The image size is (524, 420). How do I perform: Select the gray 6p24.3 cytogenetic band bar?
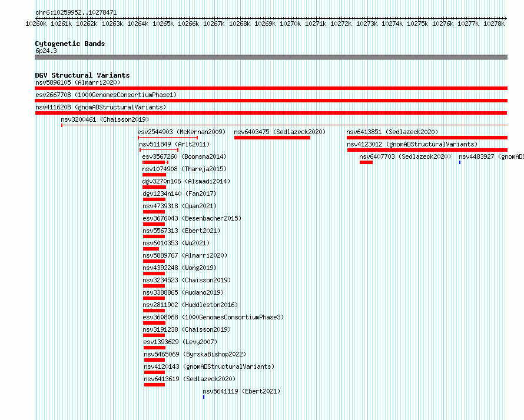coord(271,57)
